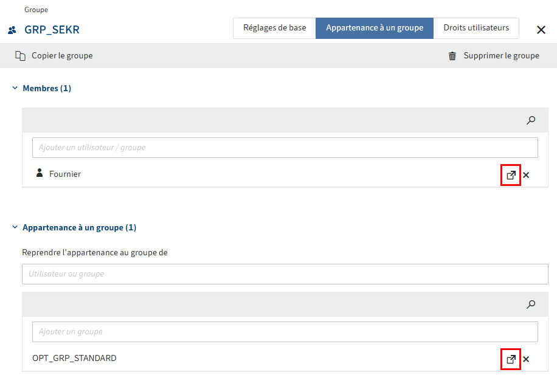Remove Fournier from the members list
The image size is (557, 392).
(x=526, y=175)
